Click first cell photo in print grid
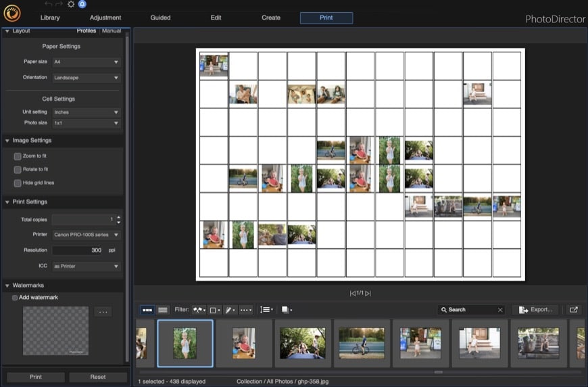Image resolution: width=588 pixels, height=387 pixels. (214, 66)
